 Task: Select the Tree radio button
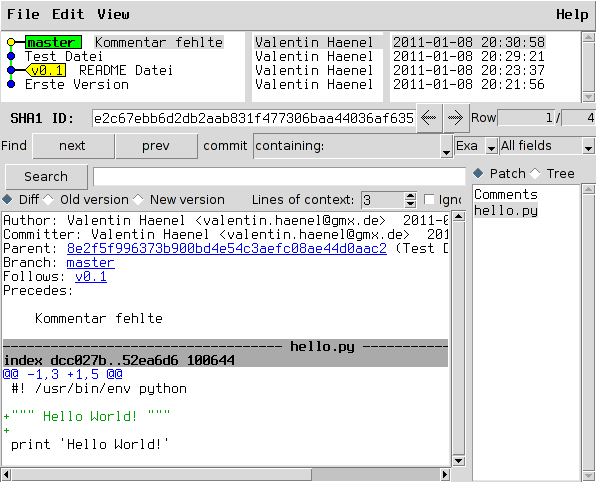[x=535, y=173]
